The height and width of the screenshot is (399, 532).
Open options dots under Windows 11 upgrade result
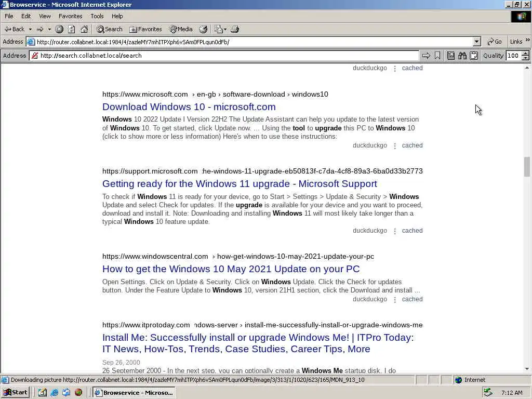point(395,231)
